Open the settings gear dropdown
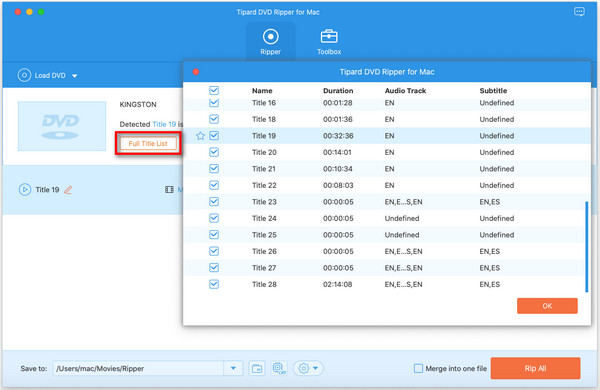The image size is (600, 390). pos(308,369)
